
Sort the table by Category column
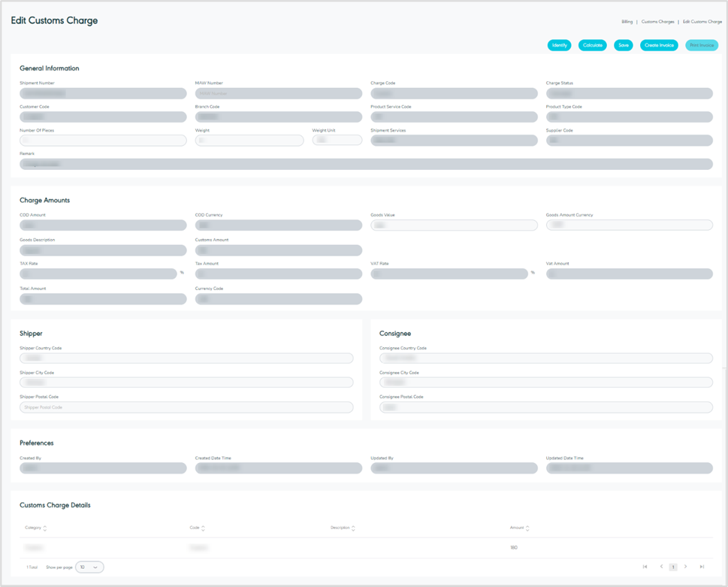(46, 528)
